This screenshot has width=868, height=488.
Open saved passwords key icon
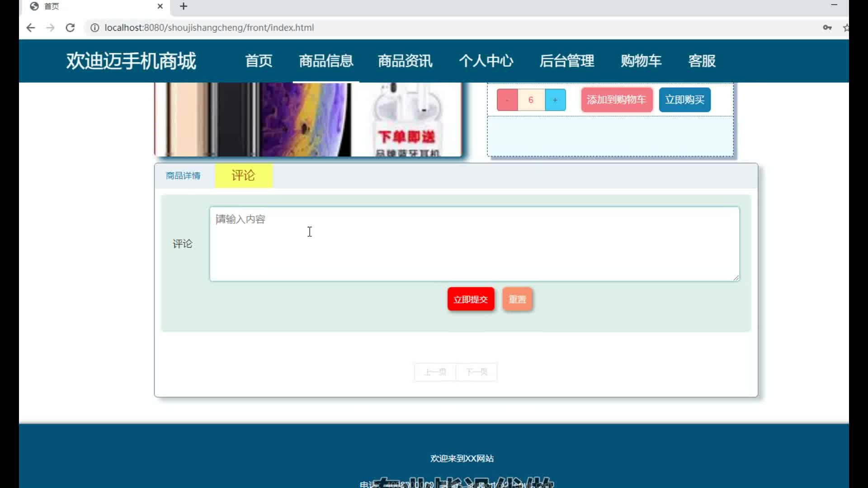click(x=827, y=28)
